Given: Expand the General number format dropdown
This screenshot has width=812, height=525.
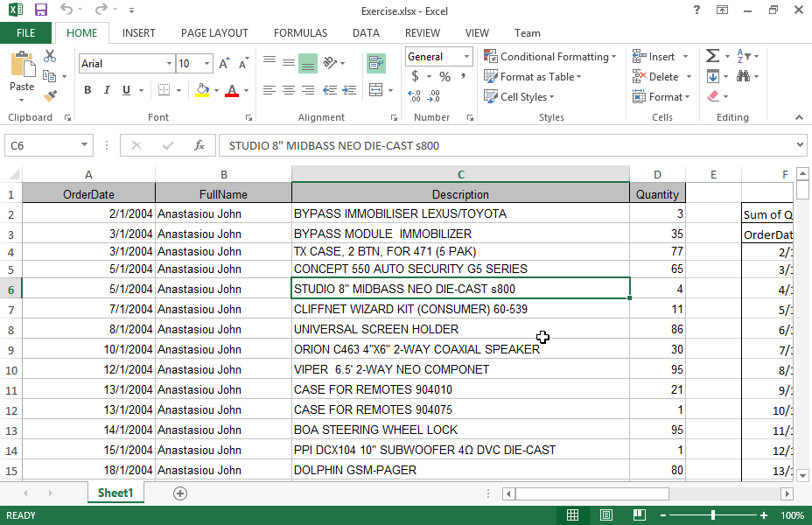Looking at the screenshot, I should (x=466, y=57).
